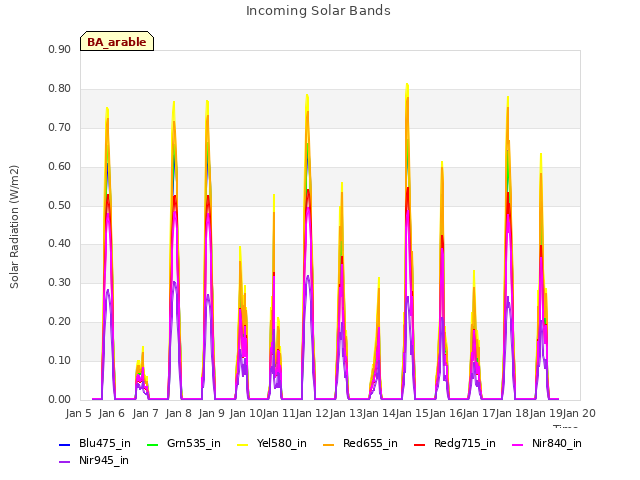This screenshot has width=640, height=480.
Task: Click the 0.80 y-axis value
Action: pos(60,89)
